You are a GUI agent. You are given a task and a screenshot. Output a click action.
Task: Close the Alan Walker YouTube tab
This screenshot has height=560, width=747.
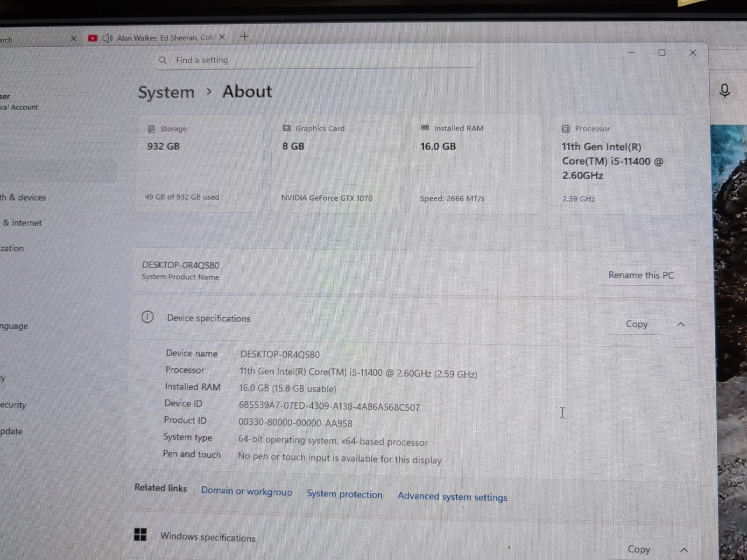click(x=222, y=37)
